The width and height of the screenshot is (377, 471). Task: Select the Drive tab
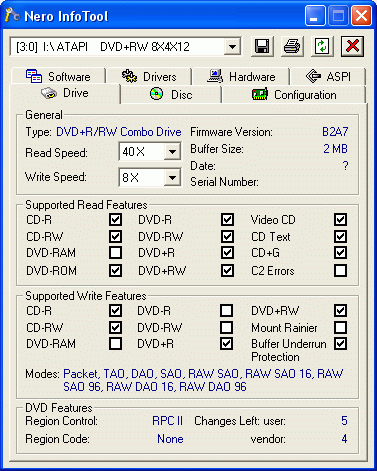[65, 93]
